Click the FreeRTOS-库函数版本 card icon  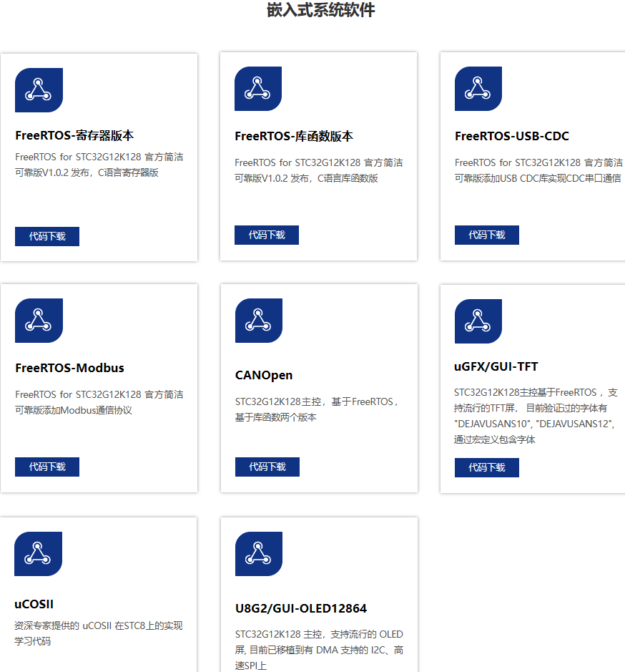tap(258, 89)
